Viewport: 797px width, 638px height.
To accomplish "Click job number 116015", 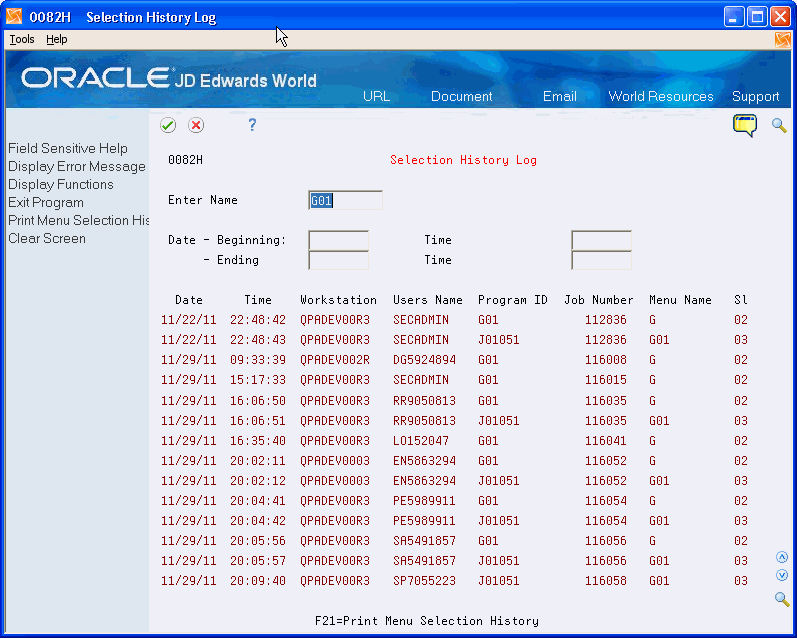I will (x=605, y=380).
